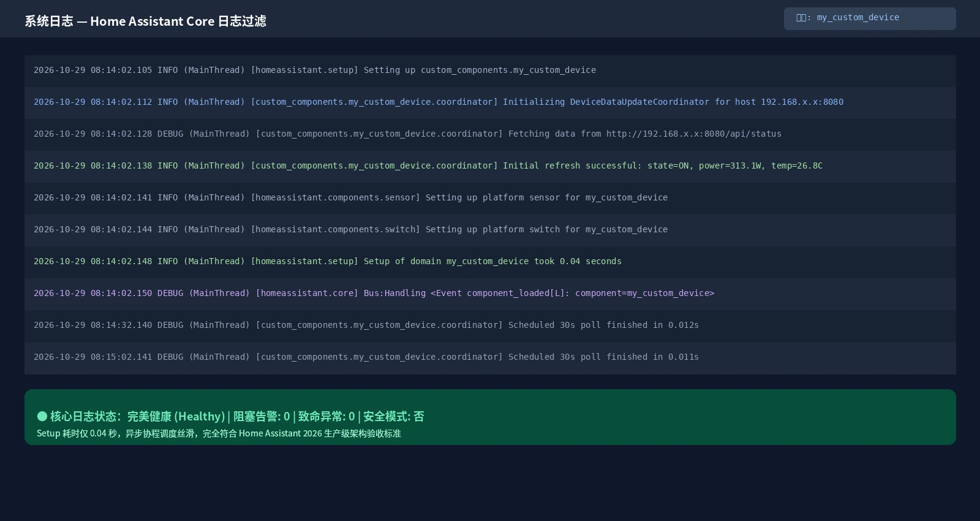The image size is (980, 521).
Task: Click the green health status dot
Action: click(x=42, y=416)
